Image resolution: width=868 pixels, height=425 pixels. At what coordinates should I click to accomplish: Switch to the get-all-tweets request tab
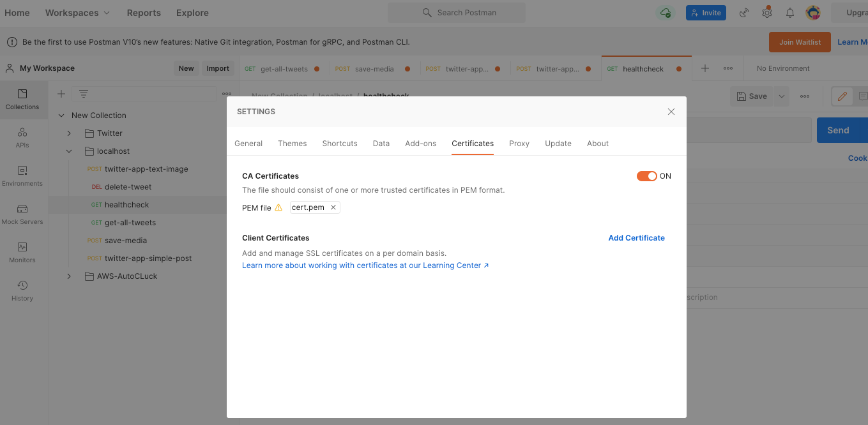click(x=284, y=69)
